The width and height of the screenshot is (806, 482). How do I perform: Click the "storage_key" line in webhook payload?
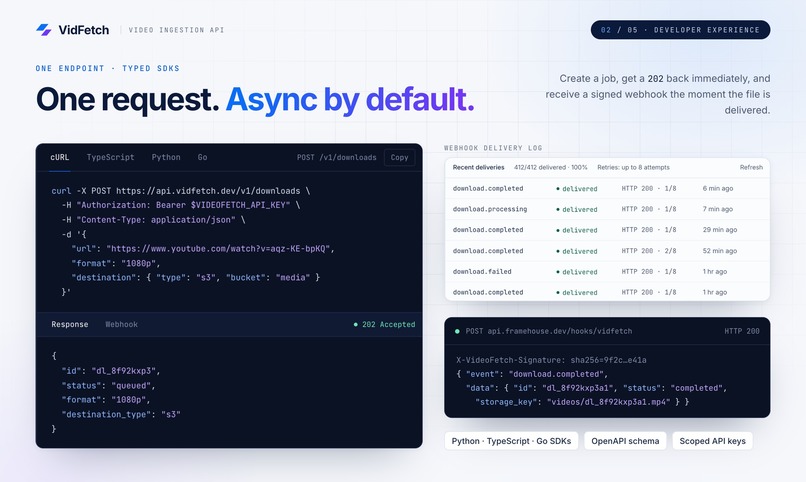tap(582, 402)
